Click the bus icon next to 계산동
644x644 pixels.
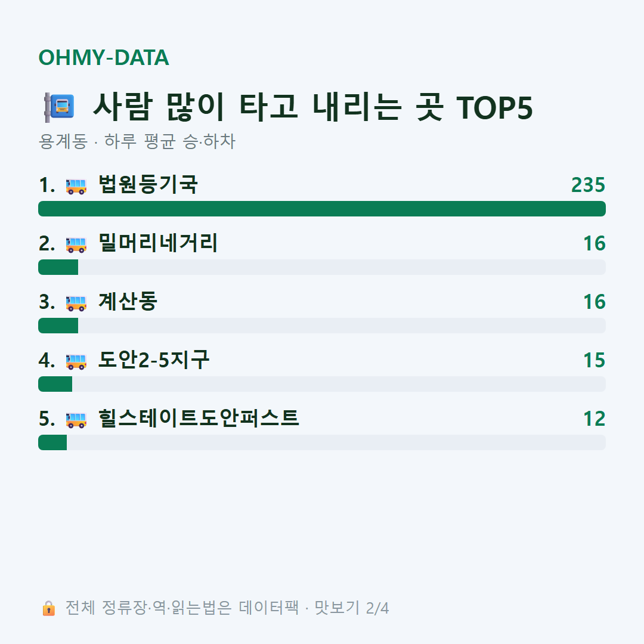[76, 303]
